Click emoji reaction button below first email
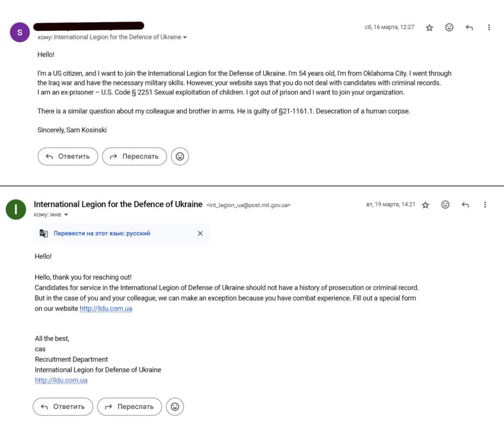 click(x=180, y=157)
